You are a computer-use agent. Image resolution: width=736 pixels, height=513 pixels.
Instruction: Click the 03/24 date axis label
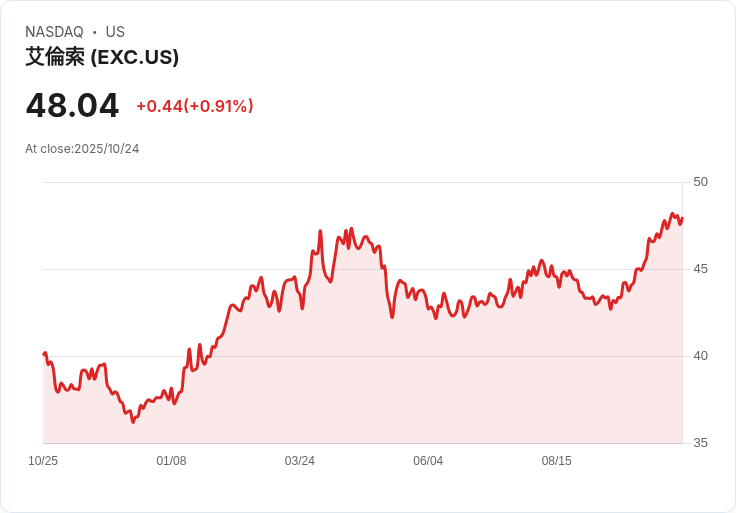[300, 461]
